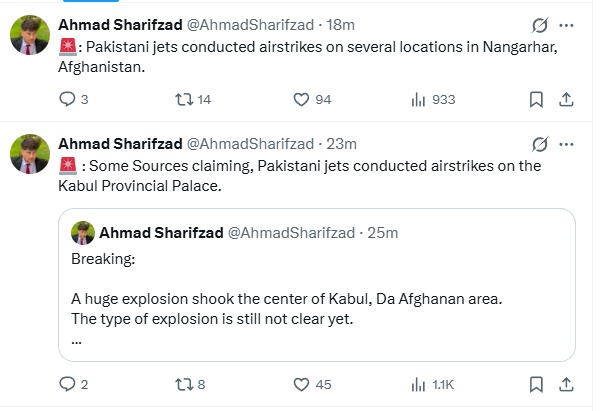
Task: Open more options on the 23m tweet
Action: pos(570,144)
